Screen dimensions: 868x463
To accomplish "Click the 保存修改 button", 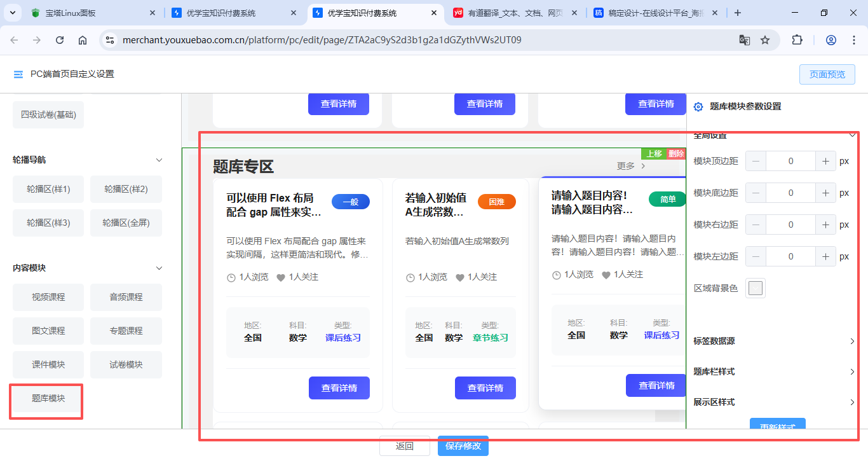I will [x=463, y=446].
